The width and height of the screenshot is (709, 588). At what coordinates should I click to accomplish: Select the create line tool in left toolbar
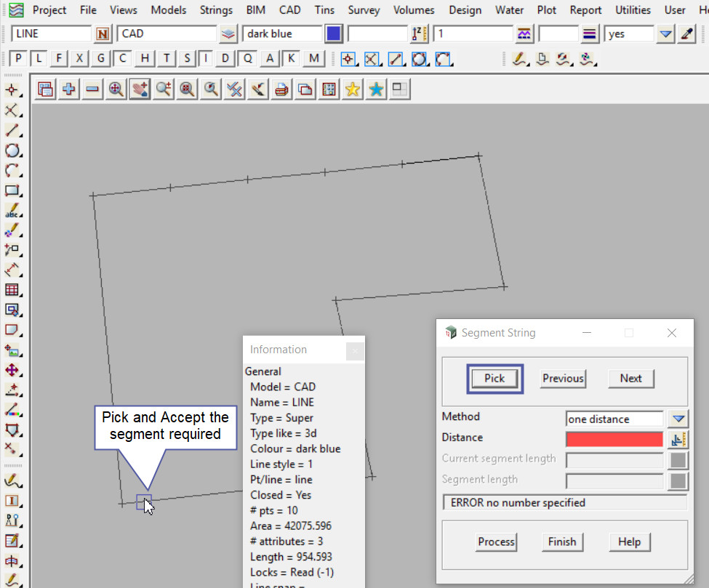click(12, 131)
